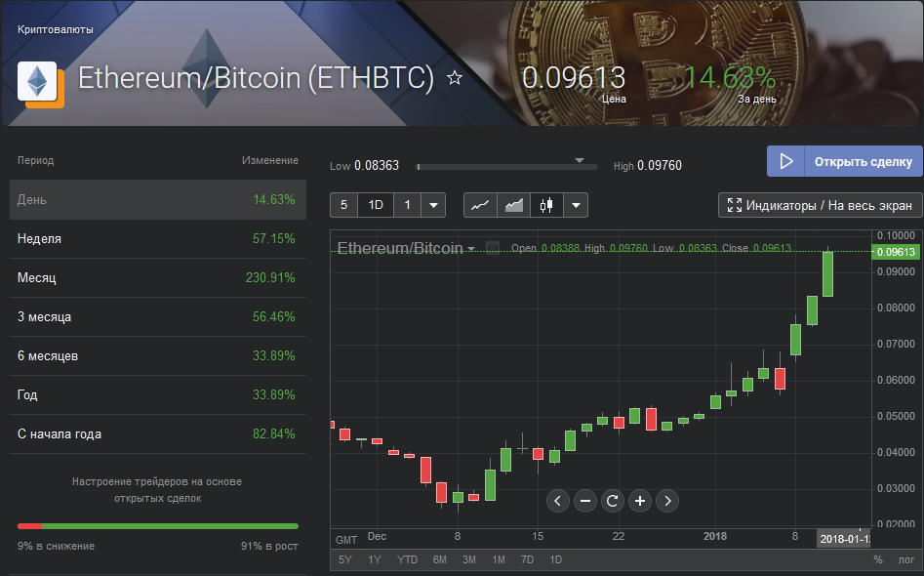Add ETHBTC to favorites with star icon
Viewport: 924px width, 576px height.
(455, 78)
